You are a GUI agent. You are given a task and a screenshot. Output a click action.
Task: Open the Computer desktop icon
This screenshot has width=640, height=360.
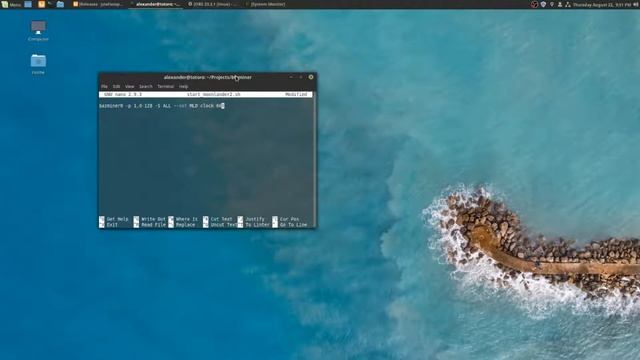tap(38, 31)
